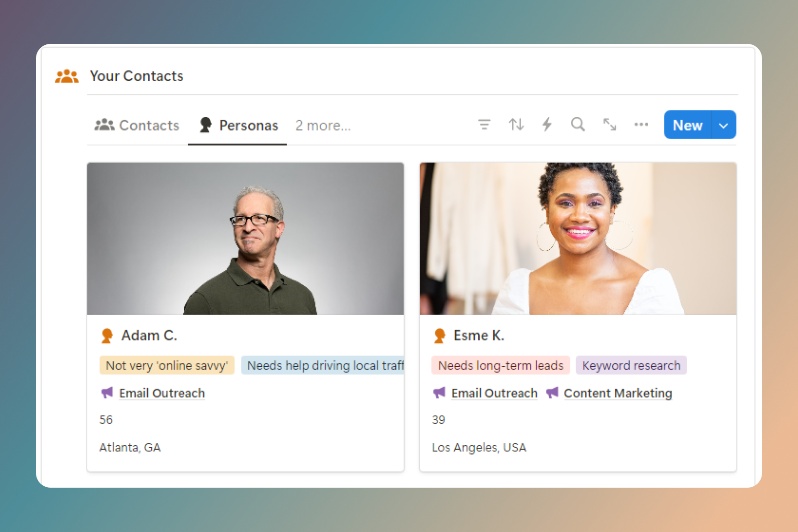The width and height of the screenshot is (798, 532).
Task: Open the chevron dropdown next to New
Action: [724, 125]
